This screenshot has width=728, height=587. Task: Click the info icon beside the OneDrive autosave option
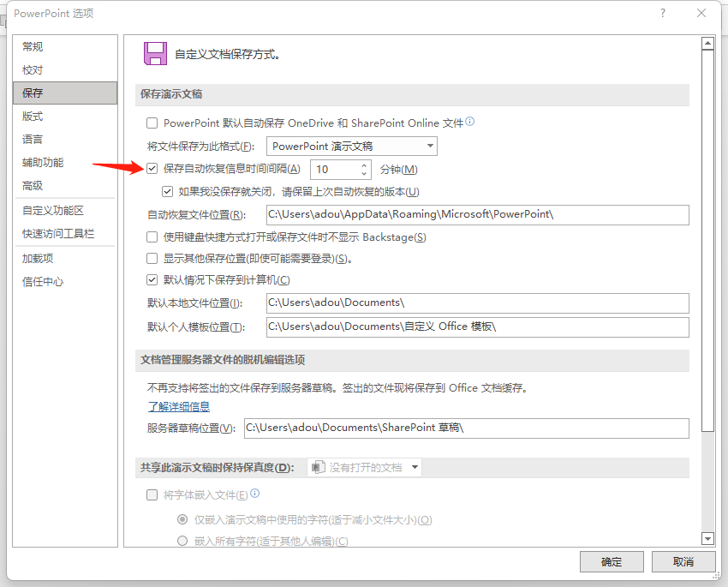470,121
